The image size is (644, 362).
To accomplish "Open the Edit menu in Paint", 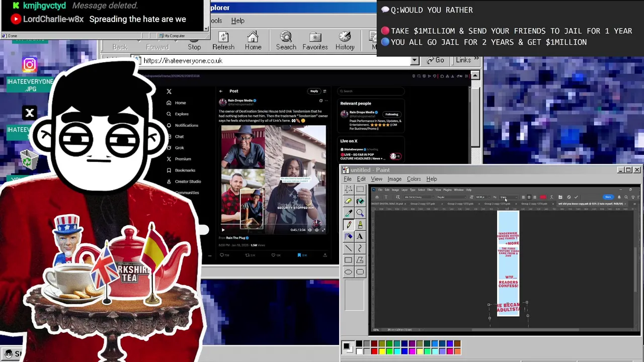I will pos(361,179).
